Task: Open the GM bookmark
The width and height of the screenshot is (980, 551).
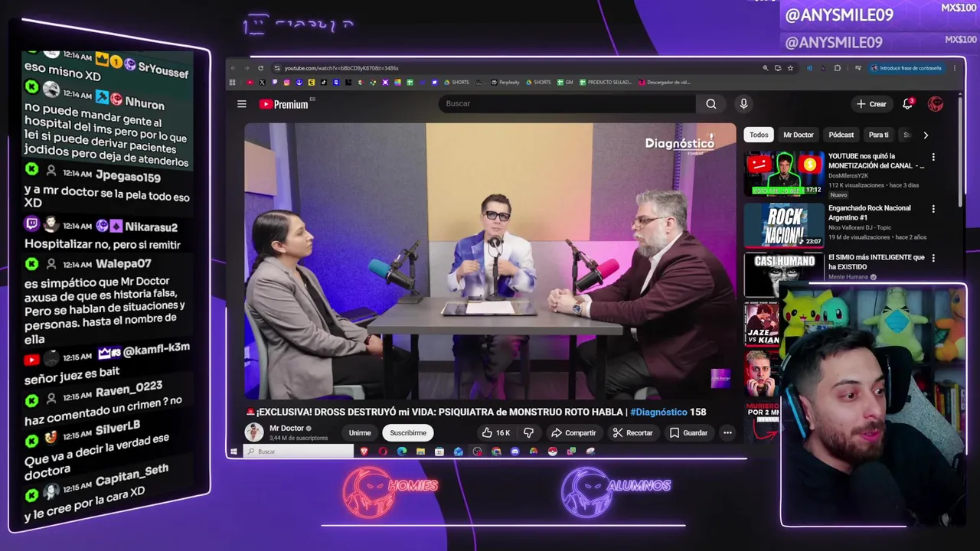Action: pyautogui.click(x=565, y=82)
